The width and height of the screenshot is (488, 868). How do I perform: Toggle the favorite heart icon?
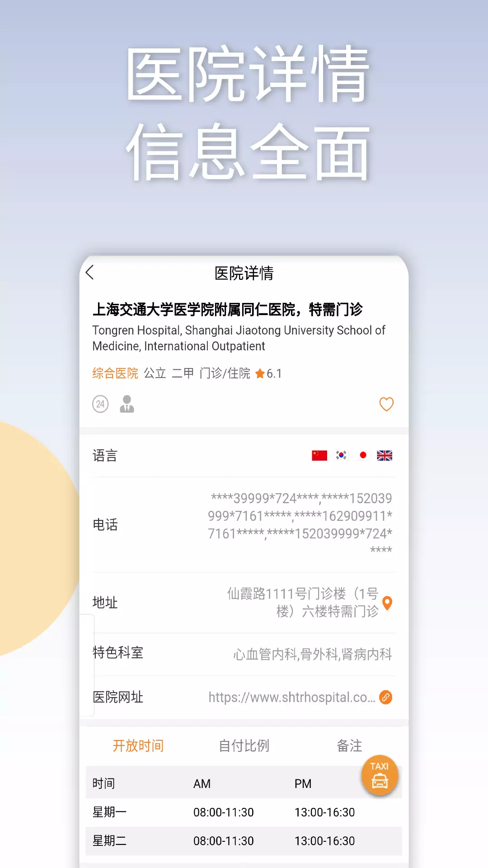386,404
